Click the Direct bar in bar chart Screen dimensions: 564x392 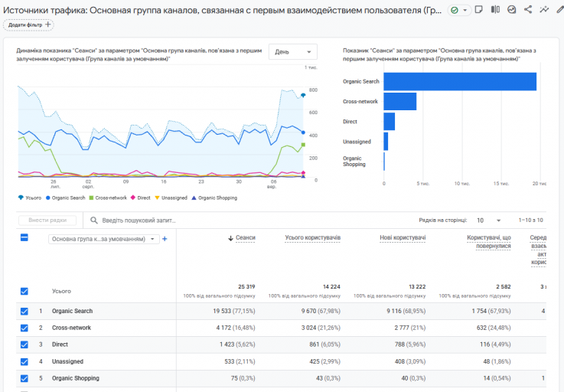point(390,121)
